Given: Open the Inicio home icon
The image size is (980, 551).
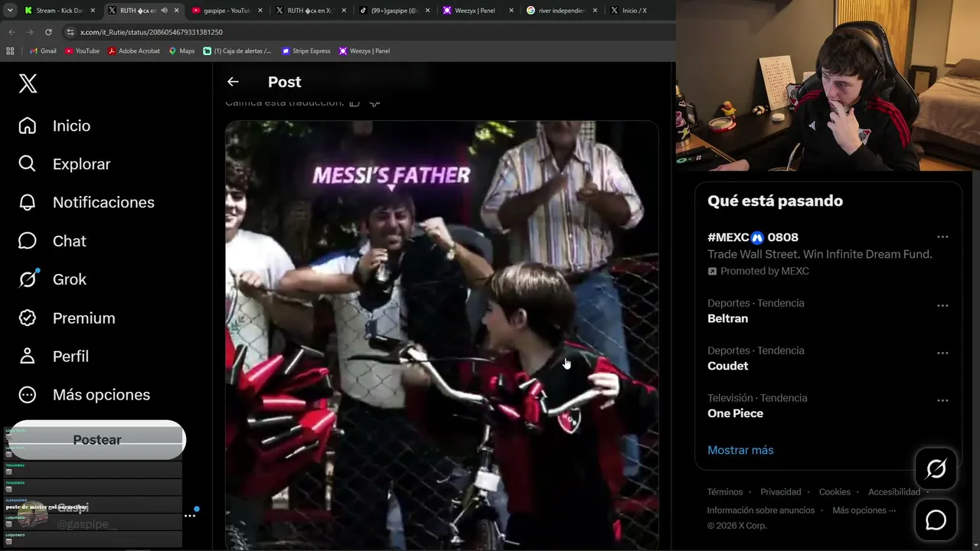Looking at the screenshot, I should tap(28, 126).
